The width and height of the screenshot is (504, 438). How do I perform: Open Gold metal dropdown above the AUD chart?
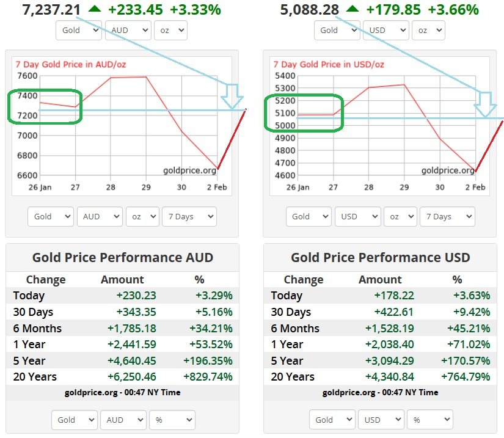[x=79, y=30]
